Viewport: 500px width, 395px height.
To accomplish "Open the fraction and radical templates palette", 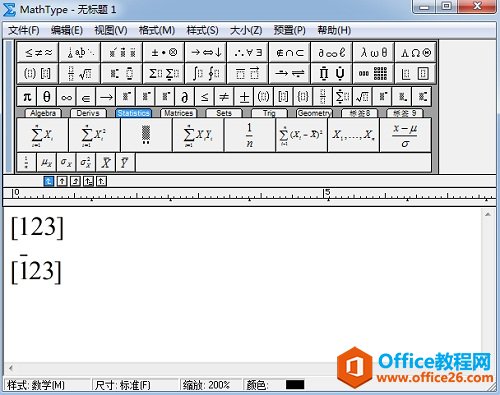I will click(80, 73).
